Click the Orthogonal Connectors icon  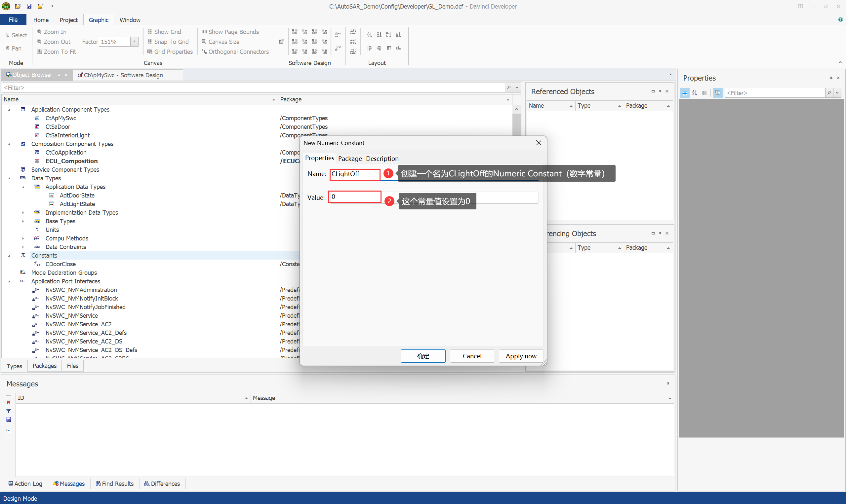tap(204, 52)
